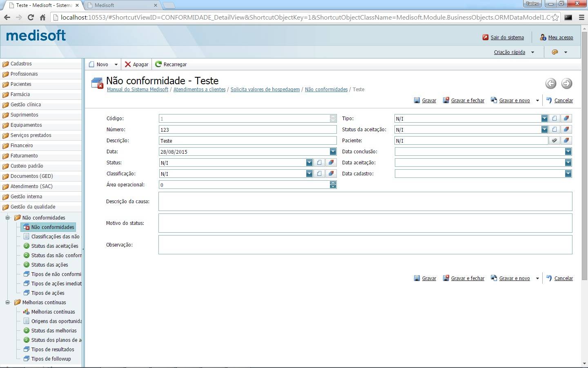This screenshot has width=588, height=368.
Task: Open Data aceitação date dropdown
Action: pos(568,163)
